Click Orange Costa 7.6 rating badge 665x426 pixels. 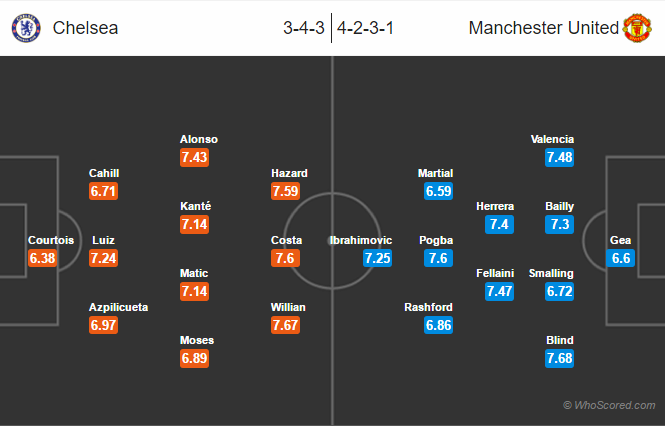click(285, 258)
